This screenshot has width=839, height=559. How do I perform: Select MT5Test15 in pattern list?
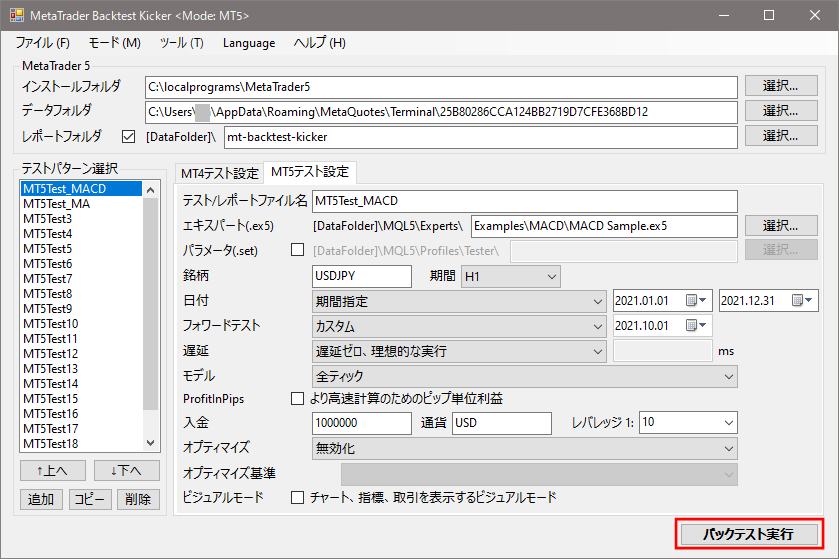(81, 399)
